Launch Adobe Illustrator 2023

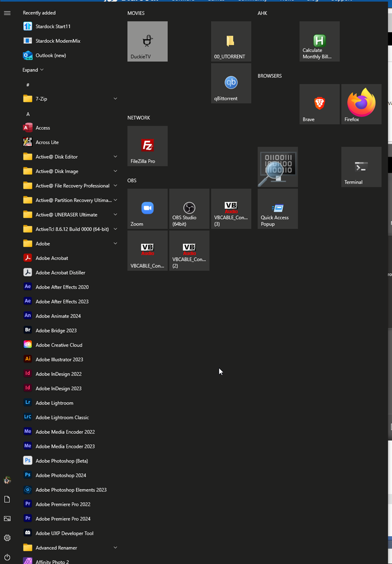click(x=70, y=359)
